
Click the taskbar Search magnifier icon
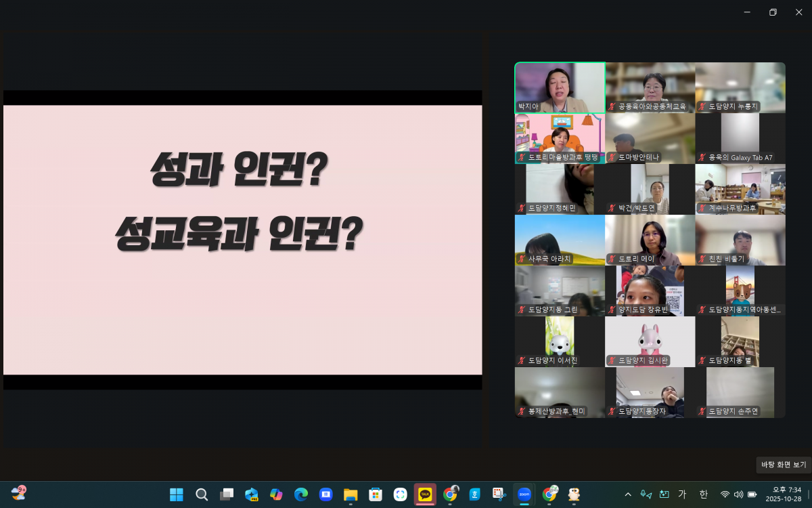click(x=202, y=494)
